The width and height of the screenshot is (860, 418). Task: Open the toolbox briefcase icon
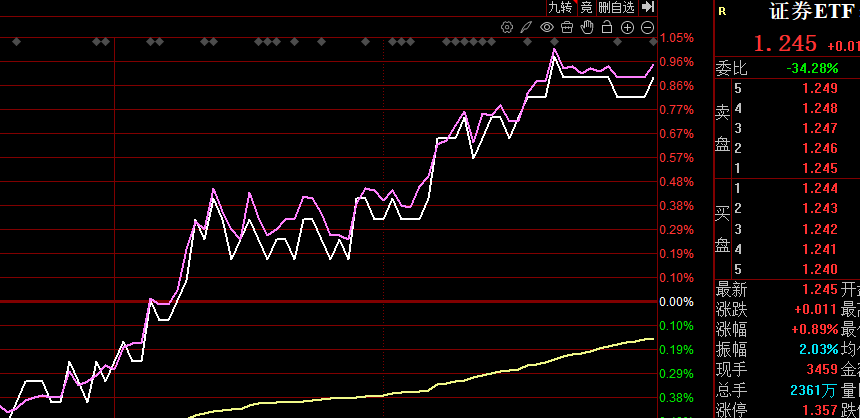point(567,27)
